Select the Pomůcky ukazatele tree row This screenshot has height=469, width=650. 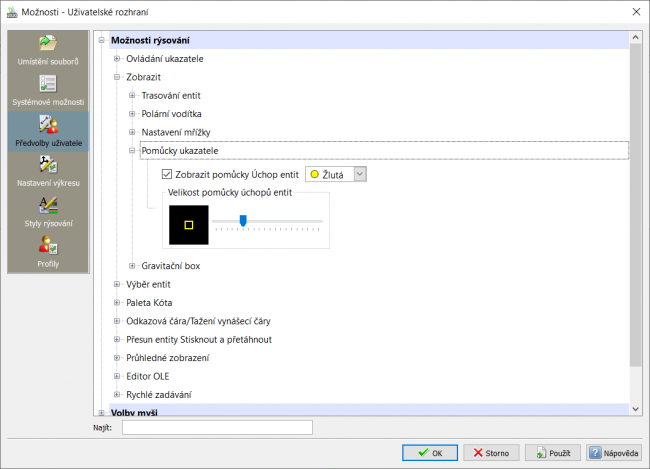point(384,151)
